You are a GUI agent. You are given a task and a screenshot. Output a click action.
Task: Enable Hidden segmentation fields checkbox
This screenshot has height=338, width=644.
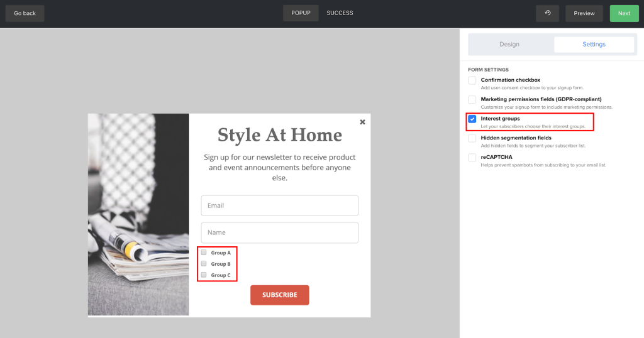tap(472, 138)
